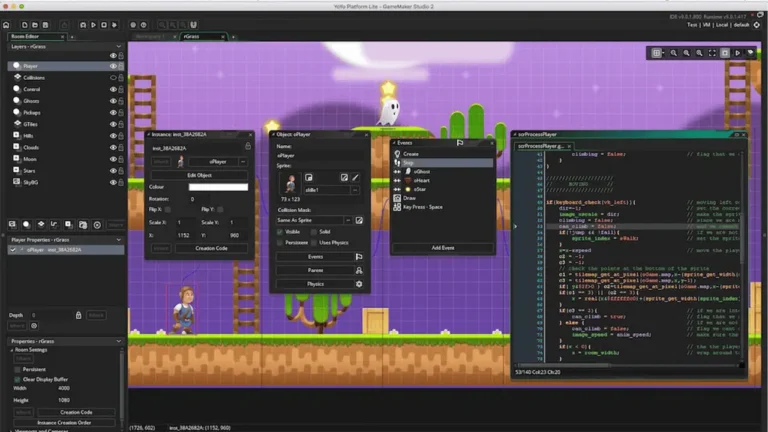Viewport: 768px width, 432px height.
Task: Create new tile layer icon
Action: pyautogui.click(x=41, y=225)
